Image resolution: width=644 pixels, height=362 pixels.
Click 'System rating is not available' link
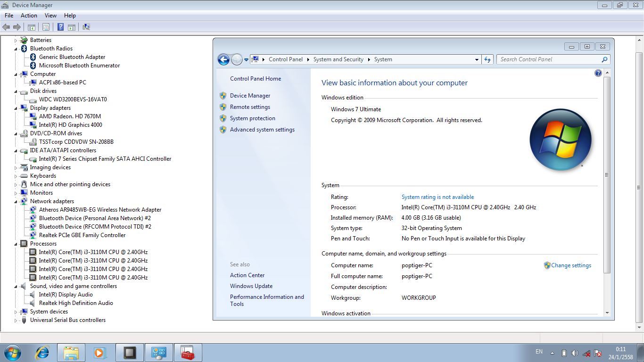(x=438, y=197)
